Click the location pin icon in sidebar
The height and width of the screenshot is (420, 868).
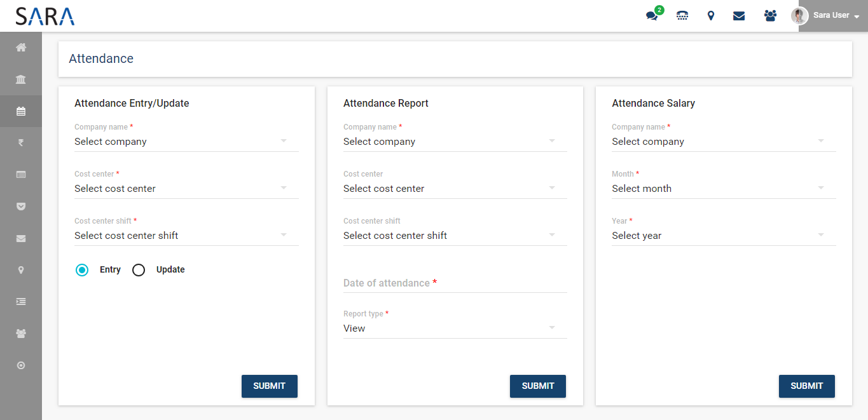point(21,270)
